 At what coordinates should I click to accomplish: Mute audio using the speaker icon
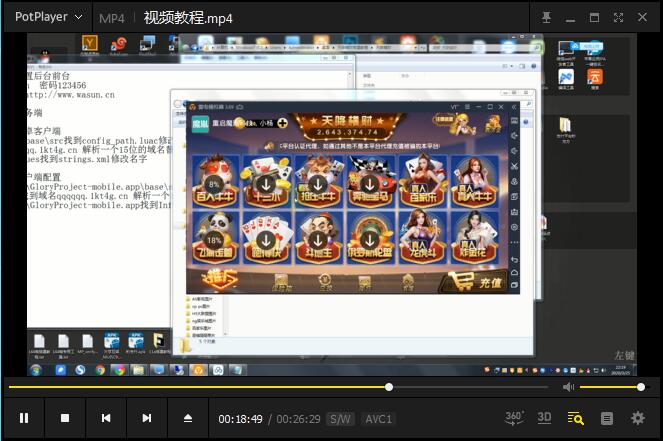[568, 387]
